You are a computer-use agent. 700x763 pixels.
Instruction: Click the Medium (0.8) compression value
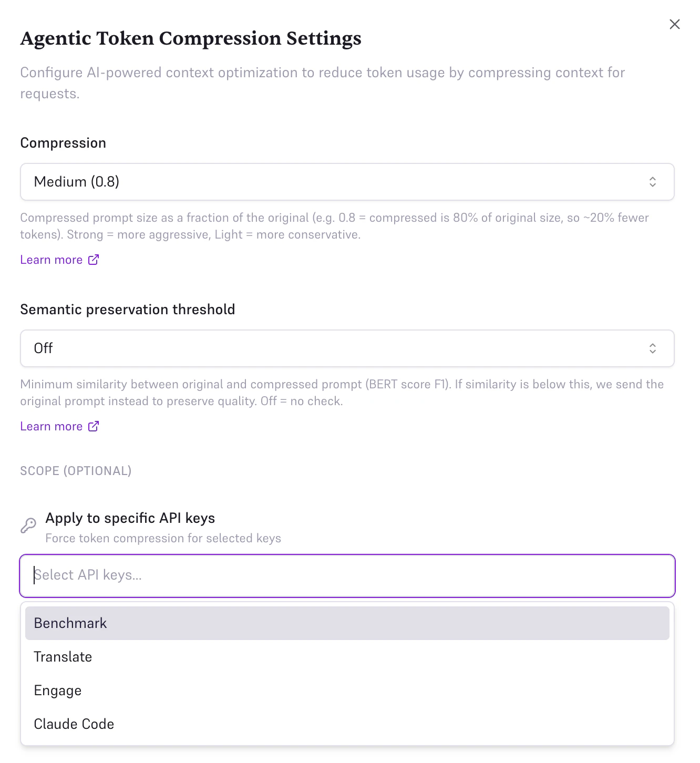click(77, 182)
